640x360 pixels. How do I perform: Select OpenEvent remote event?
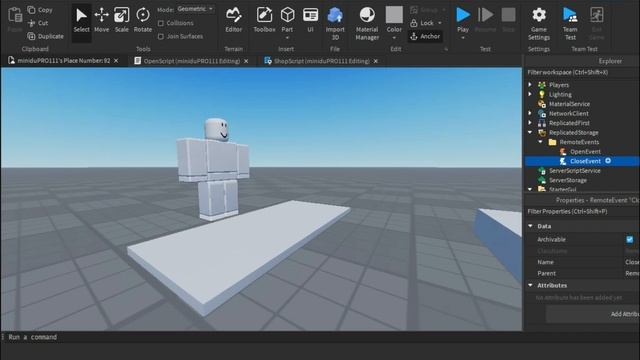(585, 151)
